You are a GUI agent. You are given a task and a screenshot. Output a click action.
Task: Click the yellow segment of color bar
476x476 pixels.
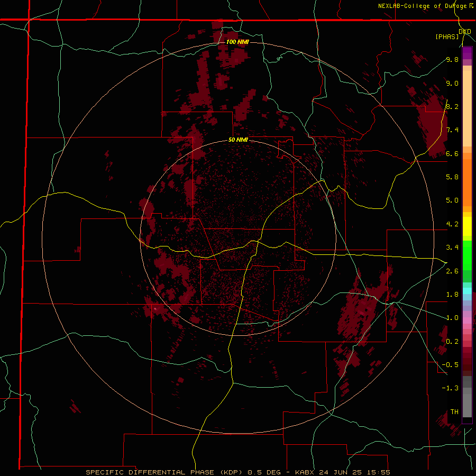[x=467, y=226]
